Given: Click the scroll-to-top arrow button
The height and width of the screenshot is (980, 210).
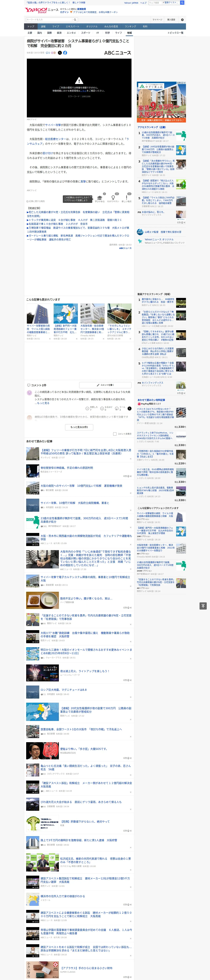Looking at the screenshot, I should tap(203, 606).
